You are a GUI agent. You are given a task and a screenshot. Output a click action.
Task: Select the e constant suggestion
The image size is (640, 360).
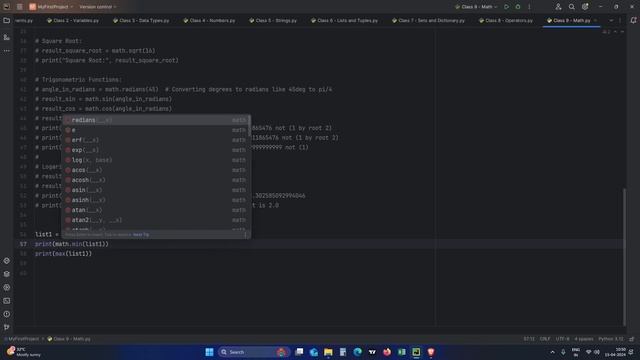pos(156,130)
